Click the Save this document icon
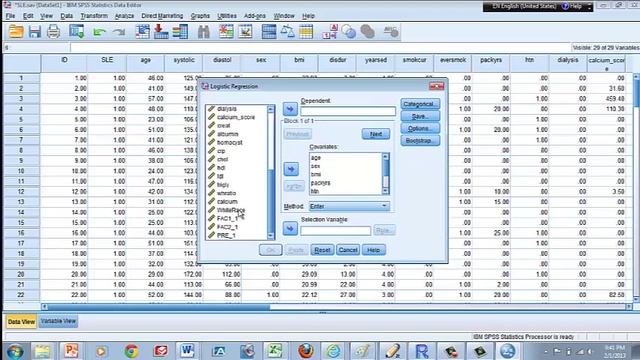The height and width of the screenshot is (360, 640). tap(35, 31)
